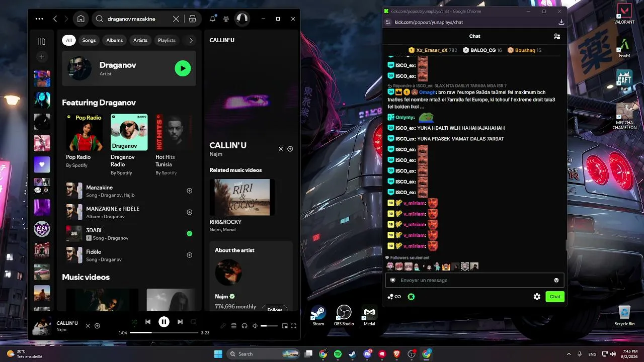Open the Draganov Radio card
The height and width of the screenshot is (362, 644).
[x=129, y=144]
